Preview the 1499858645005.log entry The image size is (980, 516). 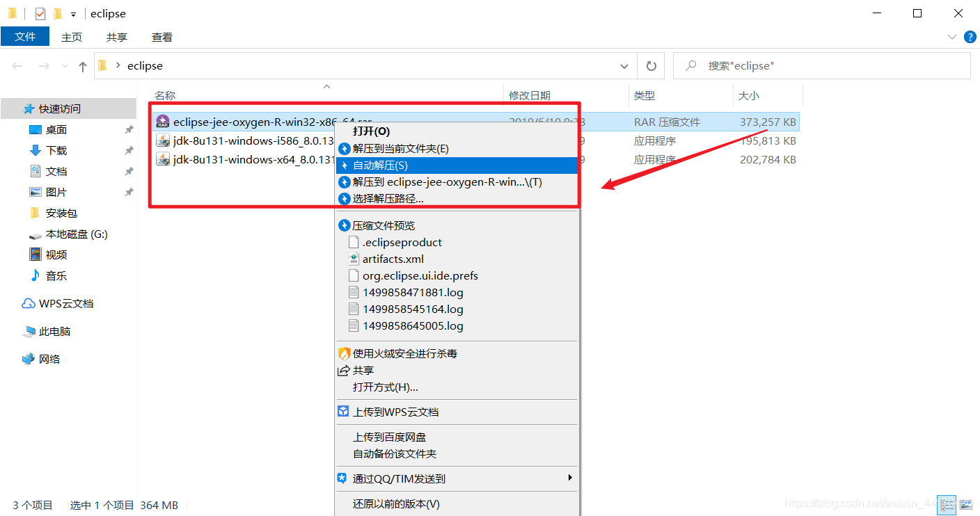pyautogui.click(x=457, y=325)
